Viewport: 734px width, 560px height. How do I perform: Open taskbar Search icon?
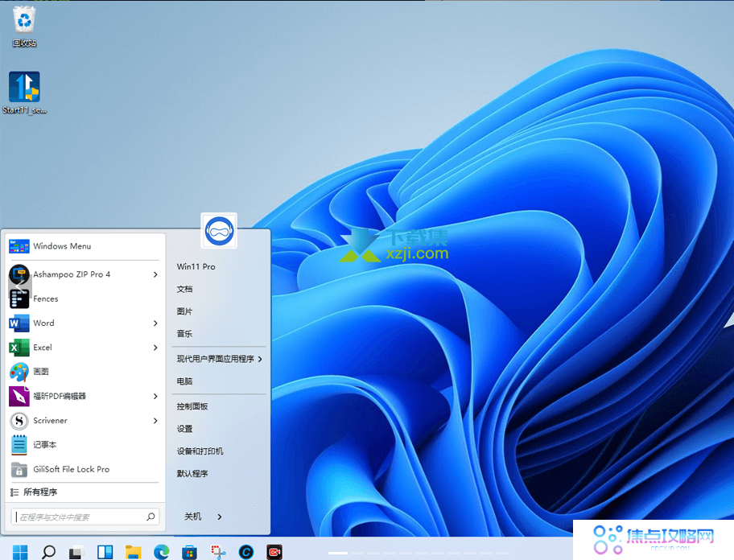[48, 552]
